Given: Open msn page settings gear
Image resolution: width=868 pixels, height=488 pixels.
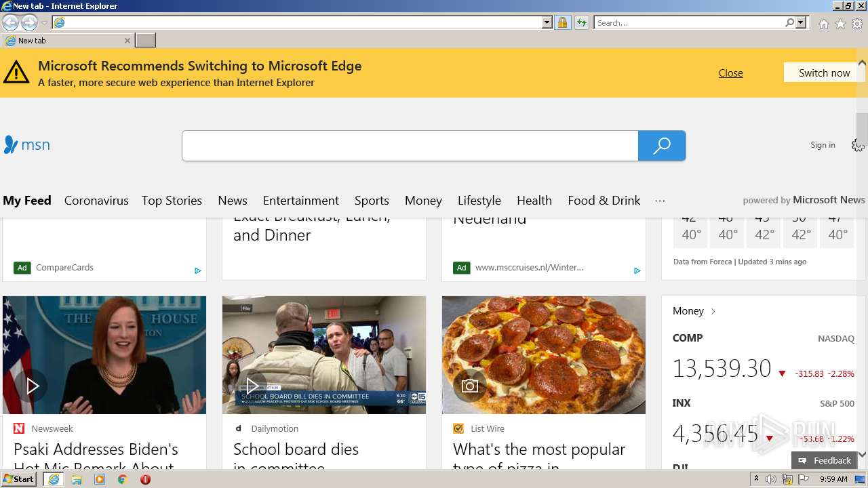Looking at the screenshot, I should [x=859, y=145].
